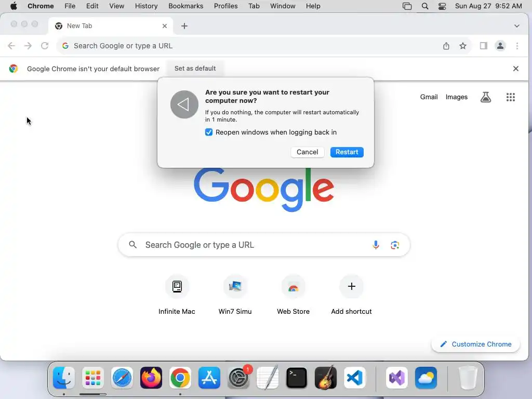Uncheck Reopen windows when logging back in
The width and height of the screenshot is (532, 399).
tap(209, 132)
